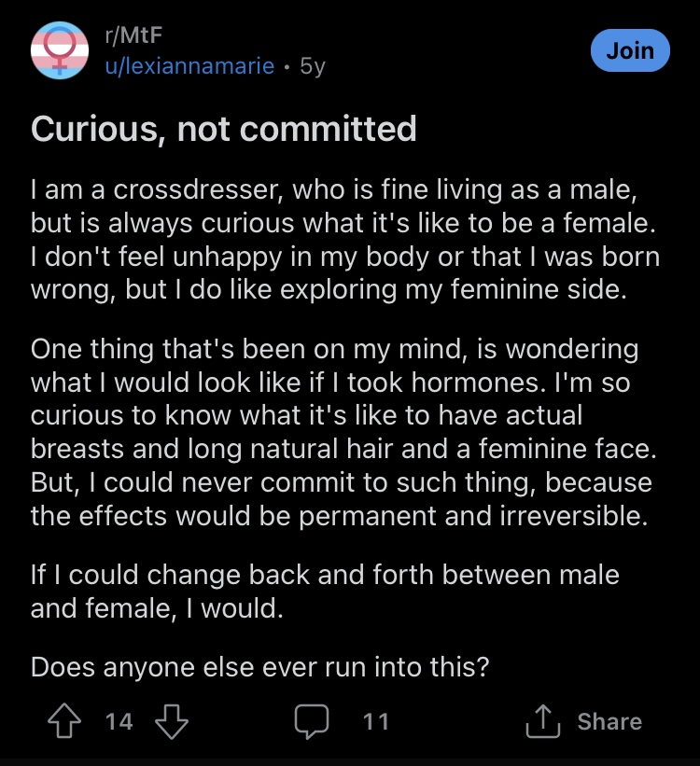700x766 pixels.
Task: Visit the u/lexiannamarie profile link
Action: [x=189, y=66]
